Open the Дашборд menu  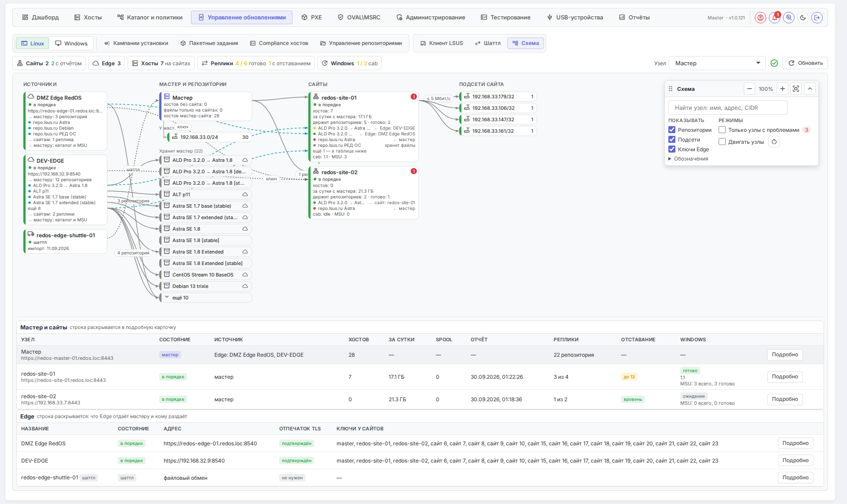point(41,17)
